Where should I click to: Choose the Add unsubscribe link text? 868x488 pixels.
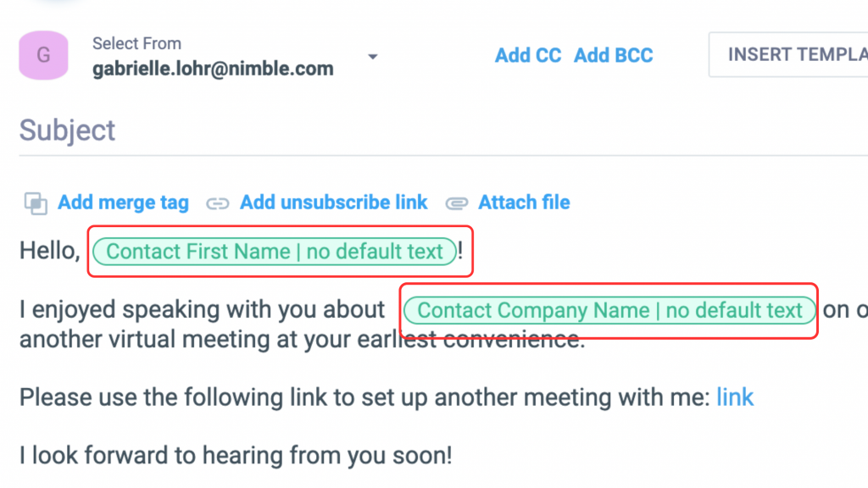pos(333,203)
